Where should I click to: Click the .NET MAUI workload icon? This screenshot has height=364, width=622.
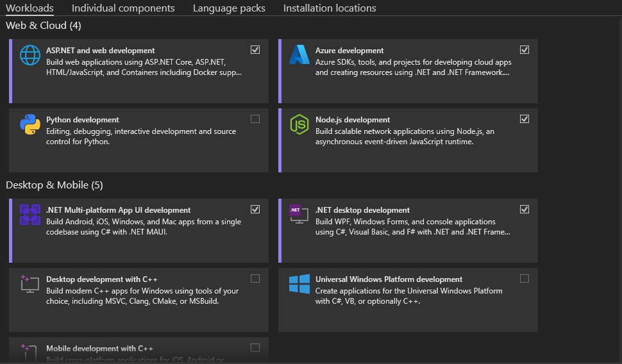tap(30, 215)
